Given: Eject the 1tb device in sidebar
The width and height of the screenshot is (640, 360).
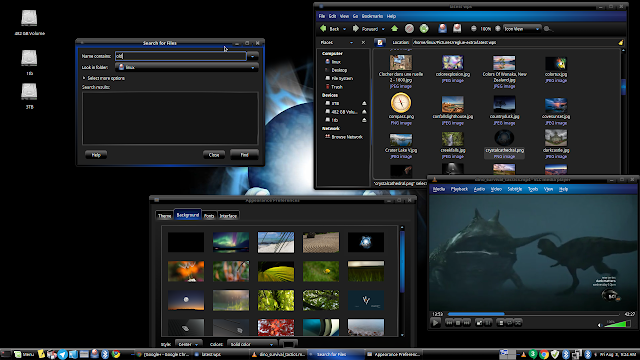Looking at the screenshot, I should click(x=364, y=120).
